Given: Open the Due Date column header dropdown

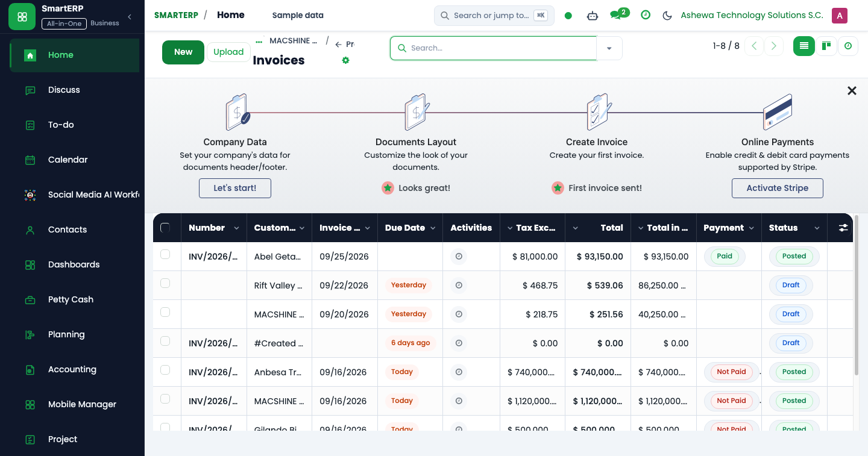Looking at the screenshot, I should click(x=432, y=228).
